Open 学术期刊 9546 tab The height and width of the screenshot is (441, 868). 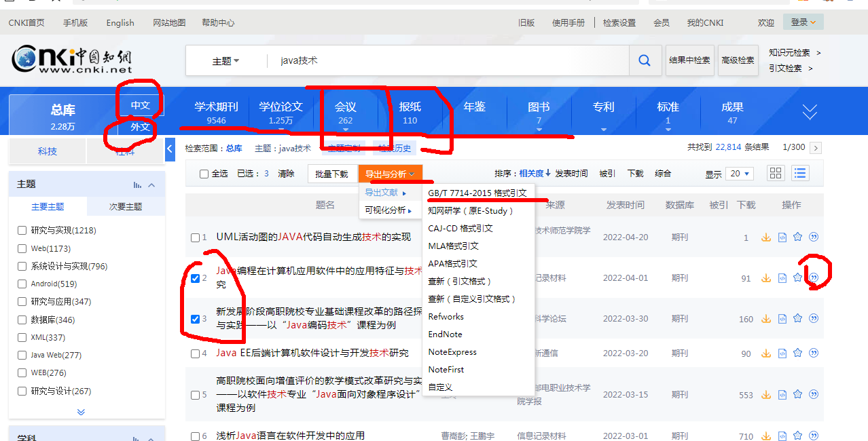216,113
